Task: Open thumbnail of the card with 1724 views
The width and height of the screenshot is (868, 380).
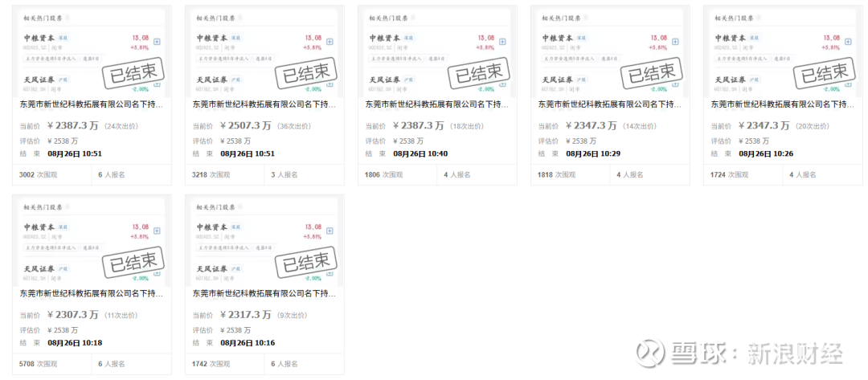Action: tap(783, 53)
